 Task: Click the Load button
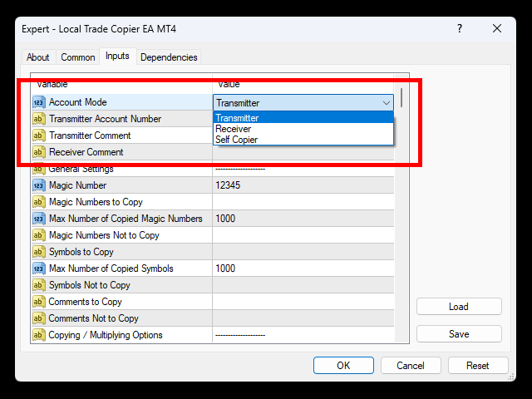pyautogui.click(x=459, y=307)
